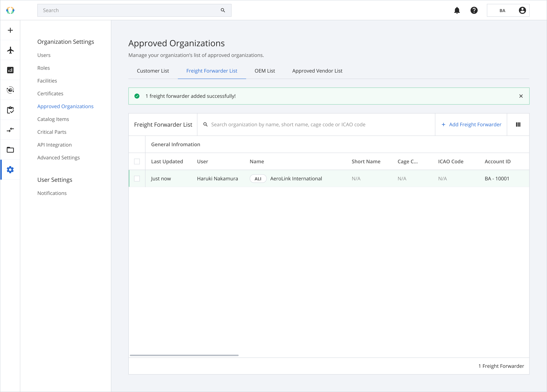Viewport: 547px width, 392px height.
Task: Open the help question mark icon
Action: [x=474, y=10]
